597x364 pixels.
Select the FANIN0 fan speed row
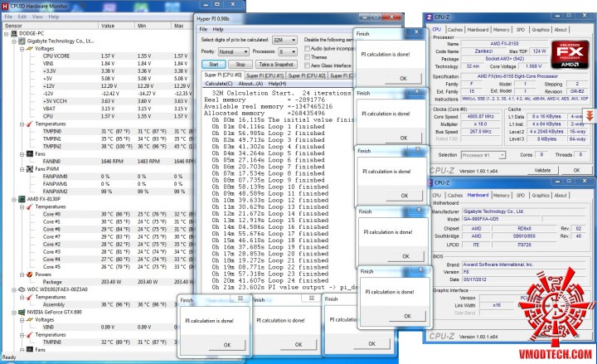(98, 162)
